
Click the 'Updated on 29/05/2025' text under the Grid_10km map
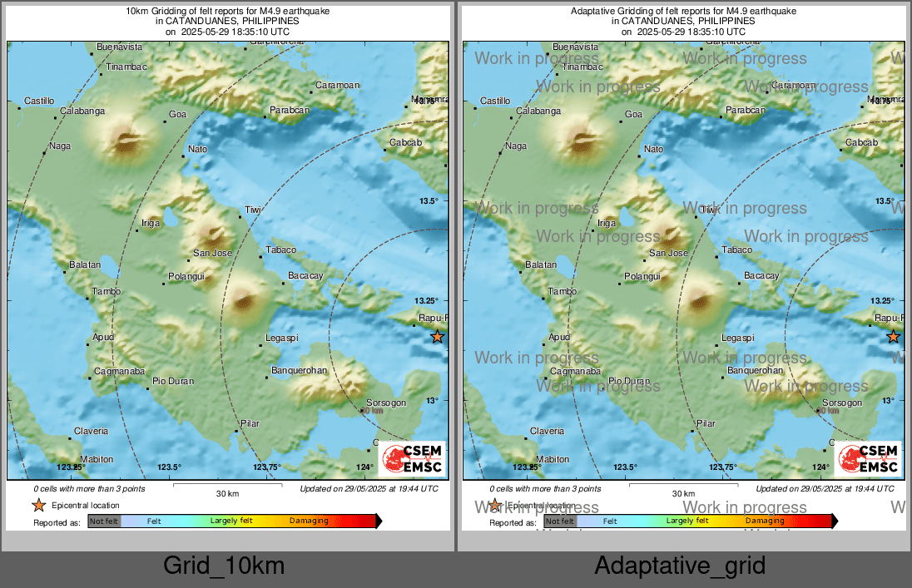pyautogui.click(x=369, y=488)
